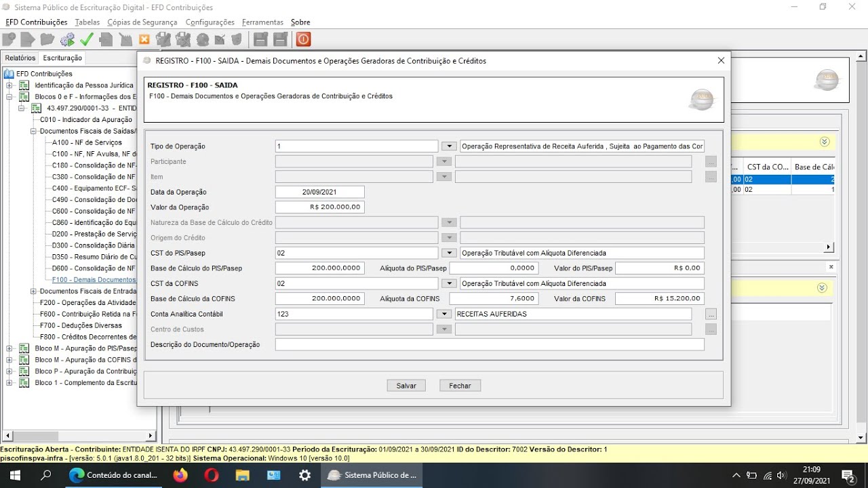Click the taskbar search magnifier
868x488 pixels.
click(46, 475)
